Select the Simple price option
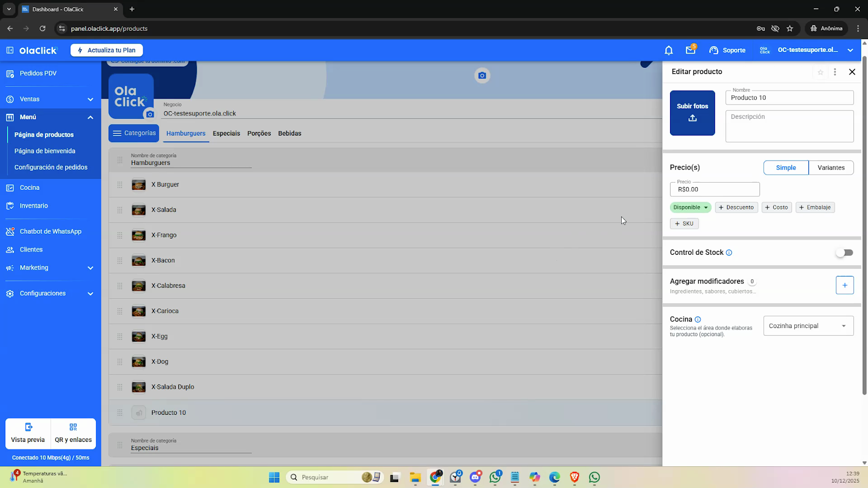Image resolution: width=868 pixels, height=488 pixels. coord(786,168)
